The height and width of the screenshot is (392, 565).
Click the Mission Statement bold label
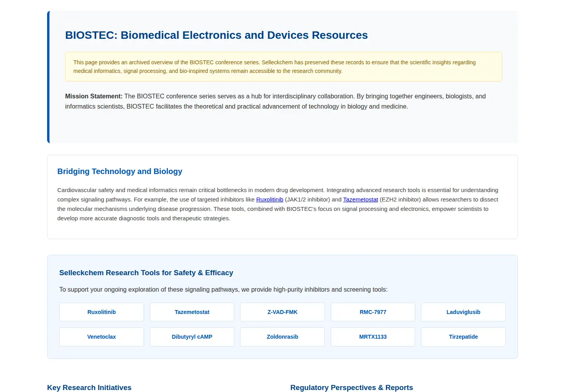tap(94, 96)
